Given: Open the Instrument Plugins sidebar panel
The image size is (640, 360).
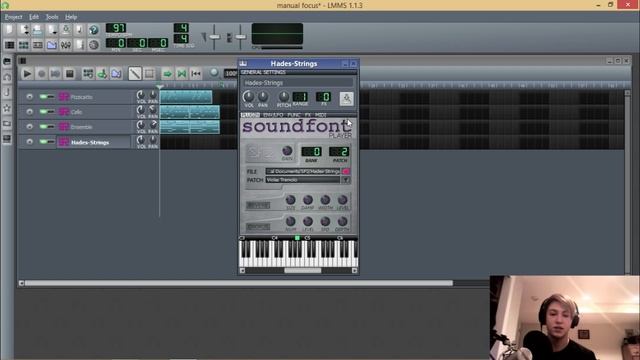Looking at the screenshot, I should point(7,62).
